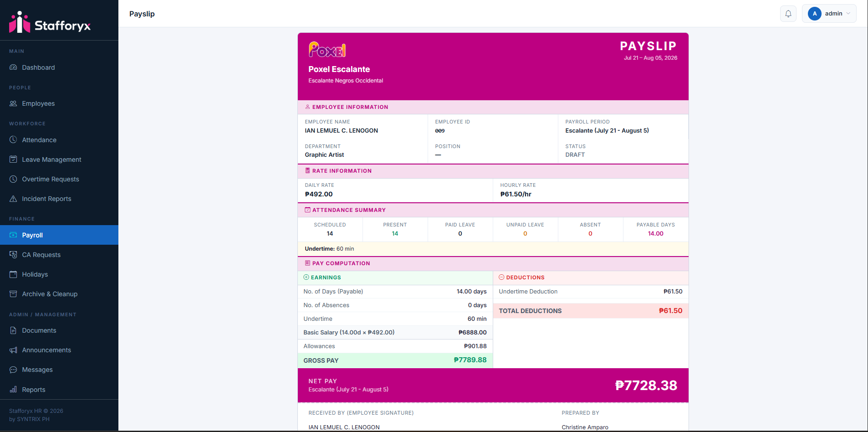Click the admin avatar circle
This screenshot has height=432, width=868.
click(815, 14)
